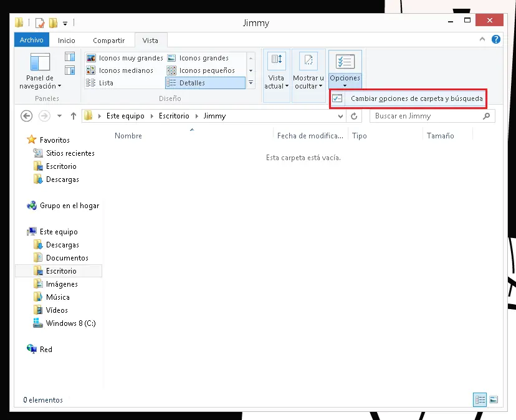Click the properties quick access icon
516x420 pixels.
click(40, 22)
